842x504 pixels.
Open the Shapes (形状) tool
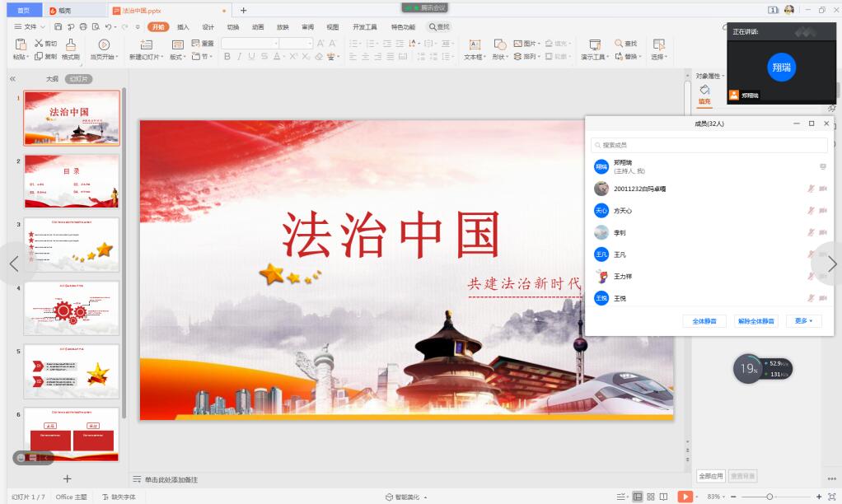(x=499, y=44)
